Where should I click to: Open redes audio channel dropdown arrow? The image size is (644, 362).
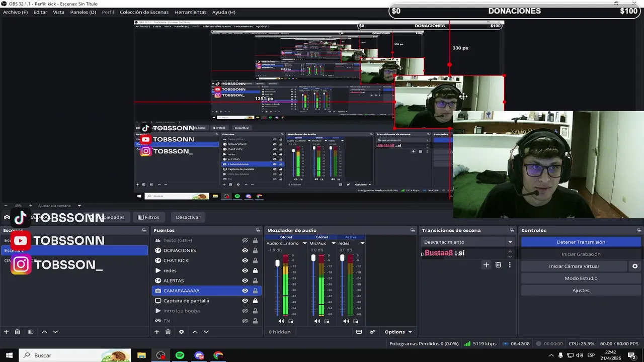click(362, 243)
